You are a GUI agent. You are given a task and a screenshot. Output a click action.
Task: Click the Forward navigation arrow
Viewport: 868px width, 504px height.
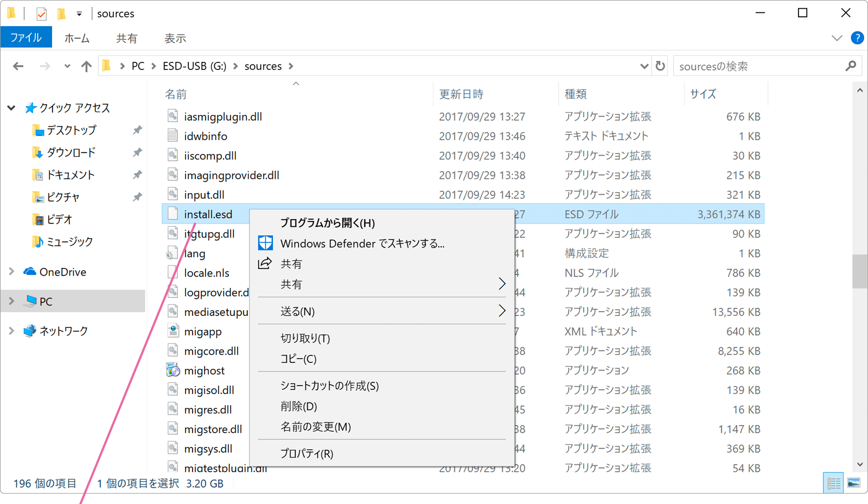[44, 66]
